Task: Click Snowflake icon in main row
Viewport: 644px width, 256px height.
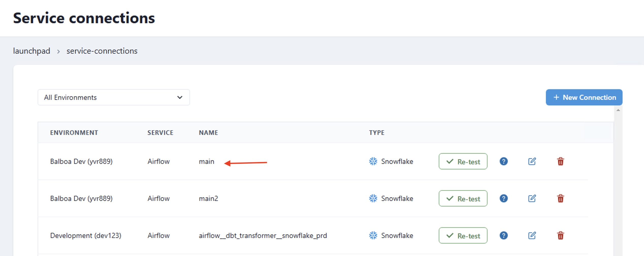Action: [x=373, y=161]
